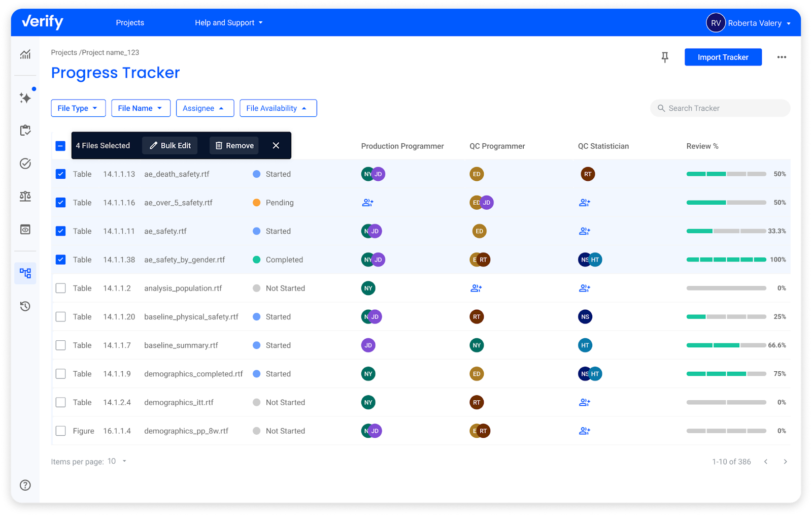The height and width of the screenshot is (516, 812).
Task: Open Roberta Valery's account menu
Action: (749, 23)
